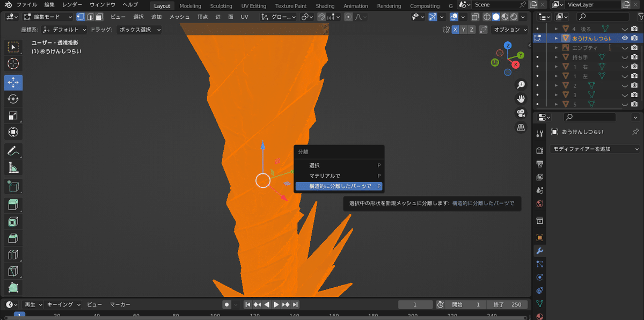Toggle Y axis mirror button
This screenshot has height=320, width=644.
pyautogui.click(x=464, y=30)
